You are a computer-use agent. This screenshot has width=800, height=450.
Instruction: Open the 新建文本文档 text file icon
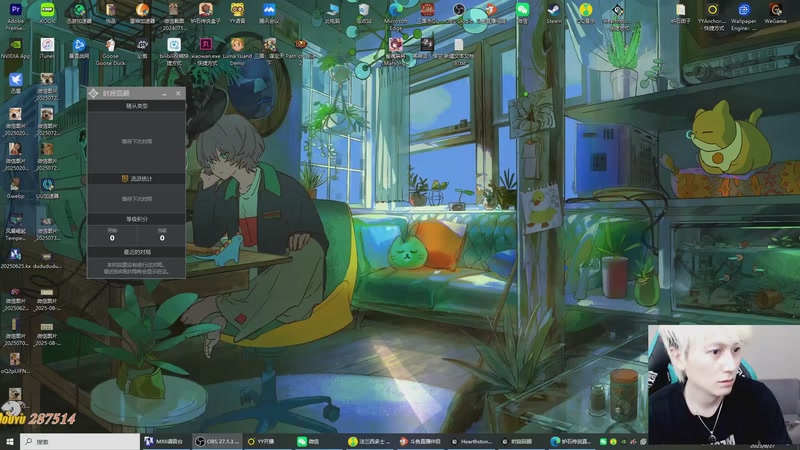click(459, 52)
